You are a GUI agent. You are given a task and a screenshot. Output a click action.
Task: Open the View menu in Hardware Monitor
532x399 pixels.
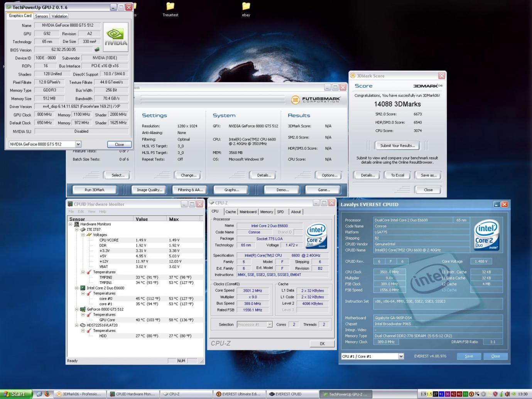point(91,211)
